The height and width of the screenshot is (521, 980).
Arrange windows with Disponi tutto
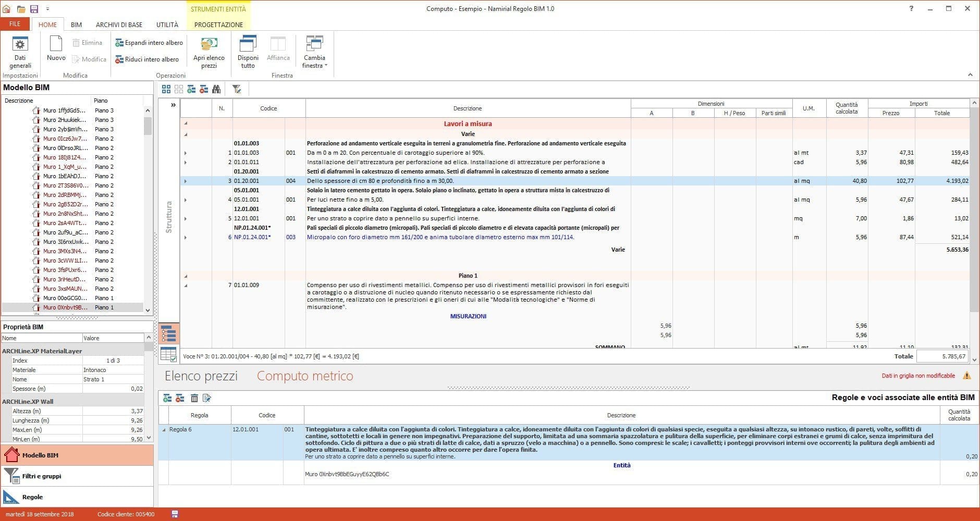tap(248, 52)
